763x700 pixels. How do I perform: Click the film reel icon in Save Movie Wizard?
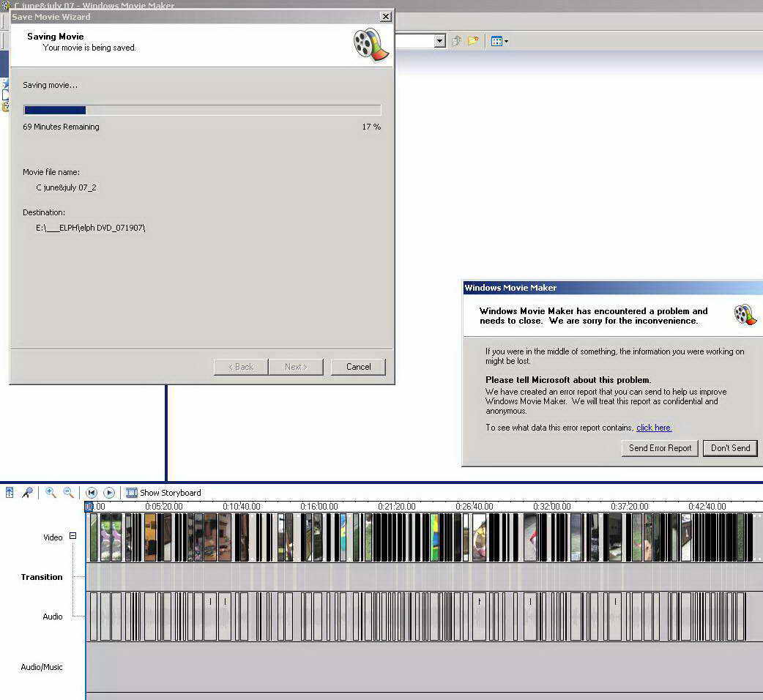pos(371,45)
